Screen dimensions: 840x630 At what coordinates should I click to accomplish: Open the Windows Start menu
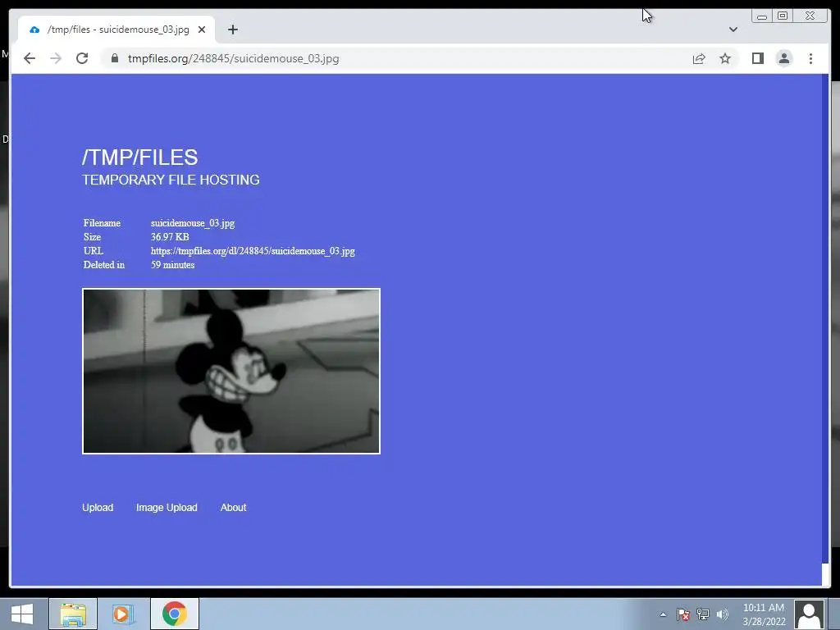tap(22, 614)
